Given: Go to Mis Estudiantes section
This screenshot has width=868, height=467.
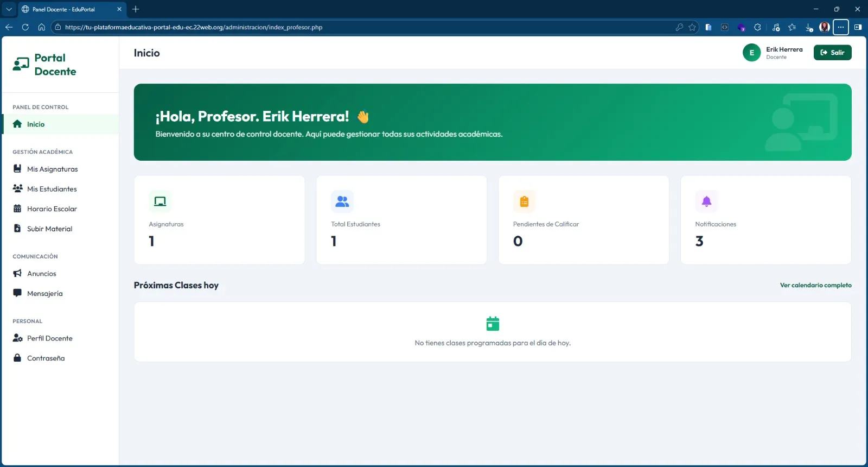Looking at the screenshot, I should pyautogui.click(x=52, y=189).
